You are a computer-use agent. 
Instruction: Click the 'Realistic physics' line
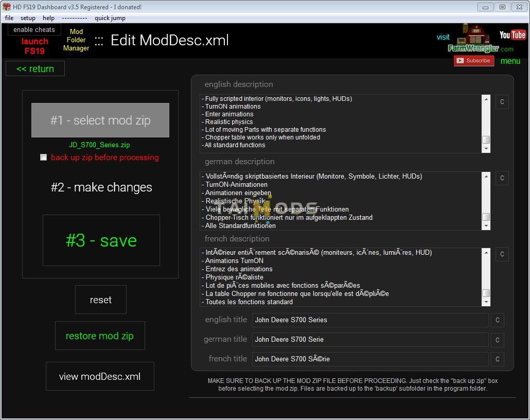tap(227, 122)
